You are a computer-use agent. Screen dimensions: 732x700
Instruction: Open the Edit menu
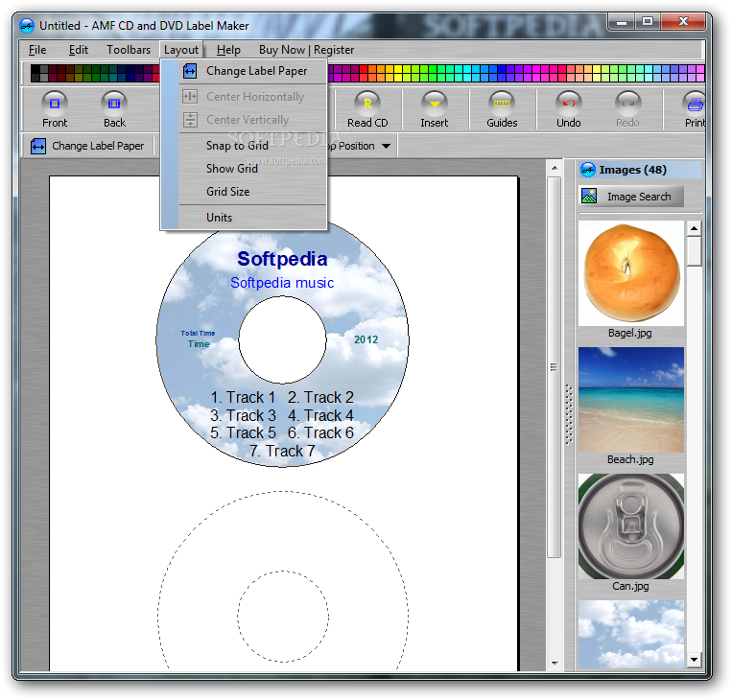click(78, 50)
